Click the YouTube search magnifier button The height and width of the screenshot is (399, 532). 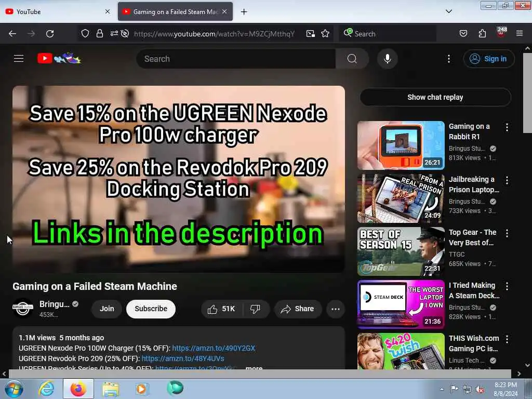point(352,59)
